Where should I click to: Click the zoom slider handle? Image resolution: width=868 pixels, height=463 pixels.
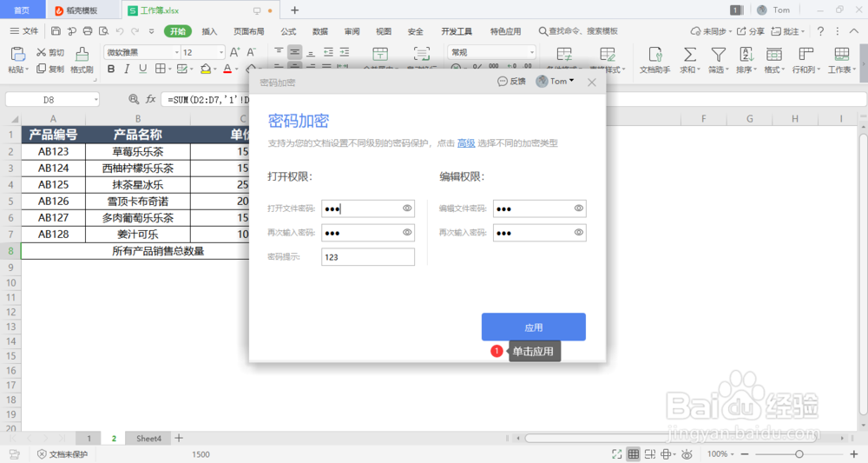(799, 454)
